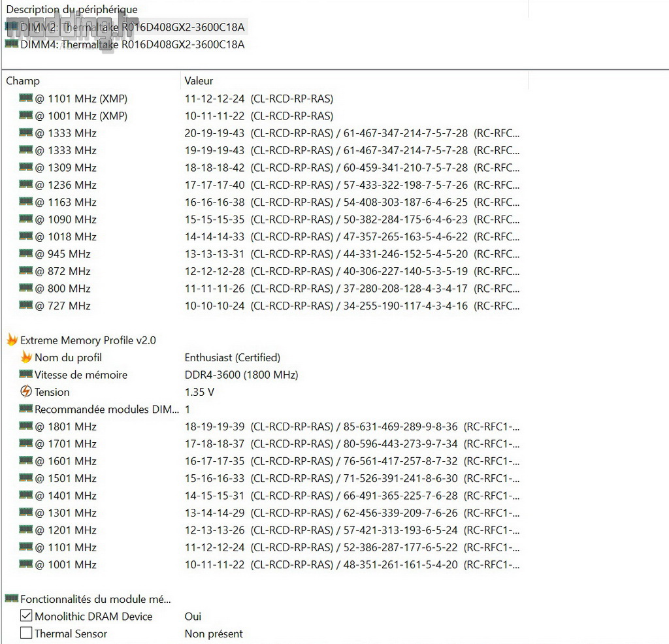Click the Extreme Memory Profile v2.0 flame icon
The image size is (669, 644).
[12, 340]
